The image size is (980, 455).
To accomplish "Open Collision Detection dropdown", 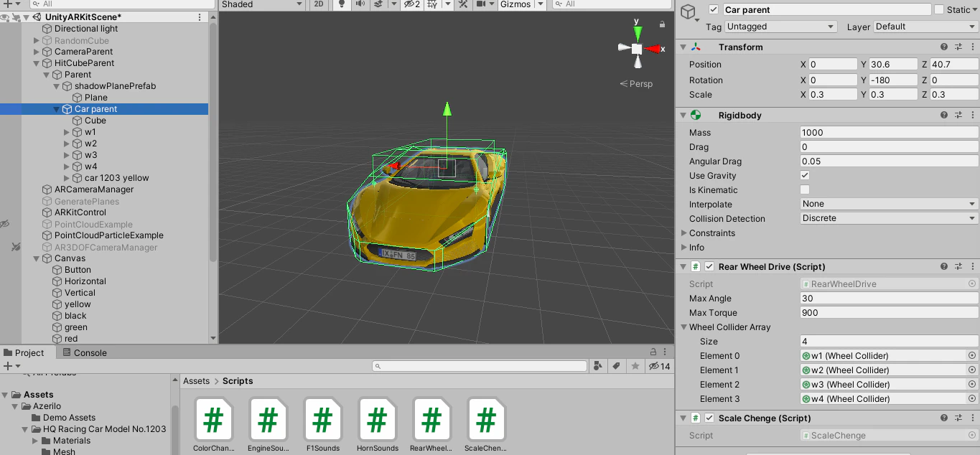I will [890, 219].
